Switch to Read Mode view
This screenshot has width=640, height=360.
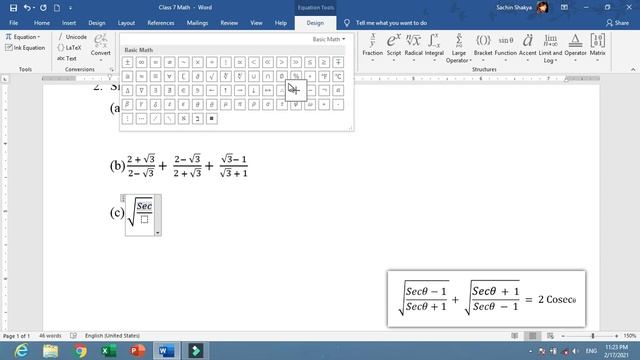pyautogui.click(x=515, y=336)
